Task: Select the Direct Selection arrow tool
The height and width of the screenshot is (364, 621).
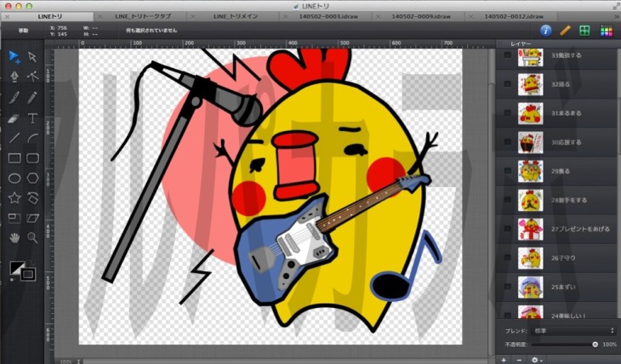Action: tap(32, 57)
